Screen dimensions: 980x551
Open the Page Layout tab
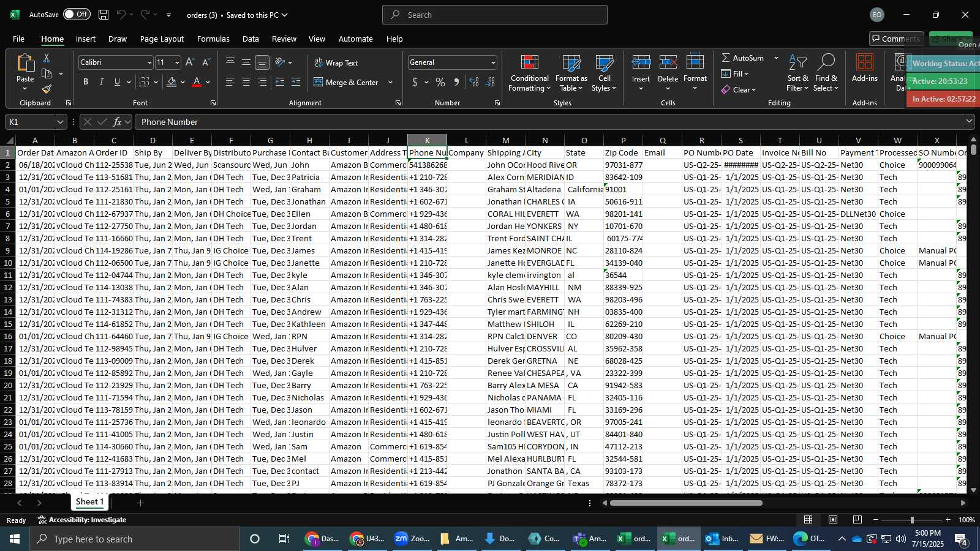[162, 39]
